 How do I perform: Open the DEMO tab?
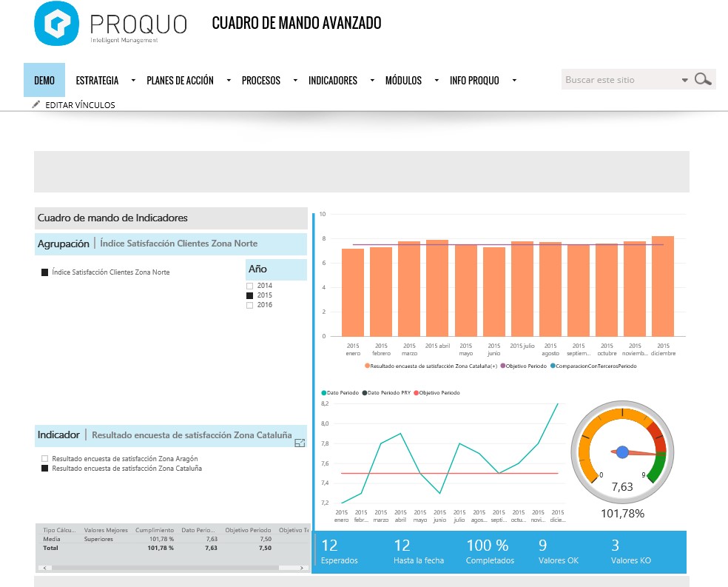[44, 81]
